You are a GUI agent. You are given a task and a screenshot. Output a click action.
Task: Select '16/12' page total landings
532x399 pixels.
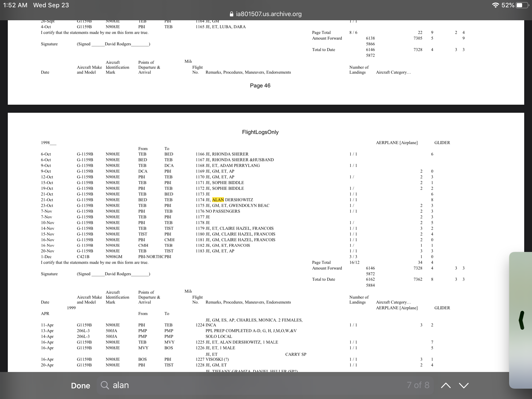pyautogui.click(x=354, y=262)
